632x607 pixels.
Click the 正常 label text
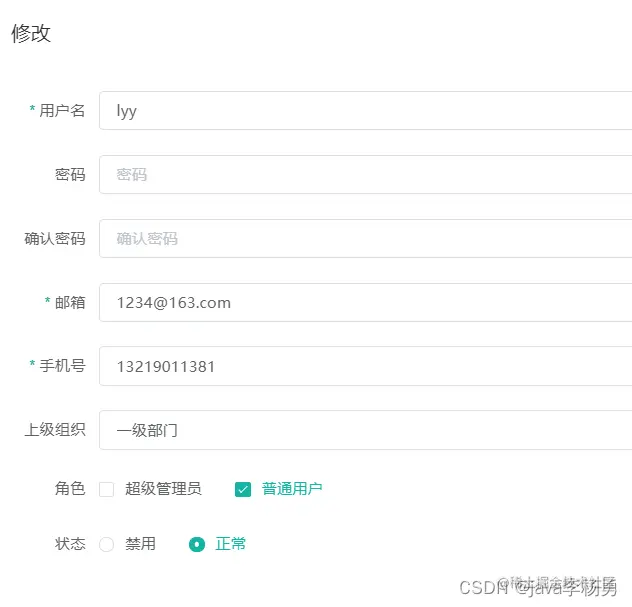(x=230, y=544)
